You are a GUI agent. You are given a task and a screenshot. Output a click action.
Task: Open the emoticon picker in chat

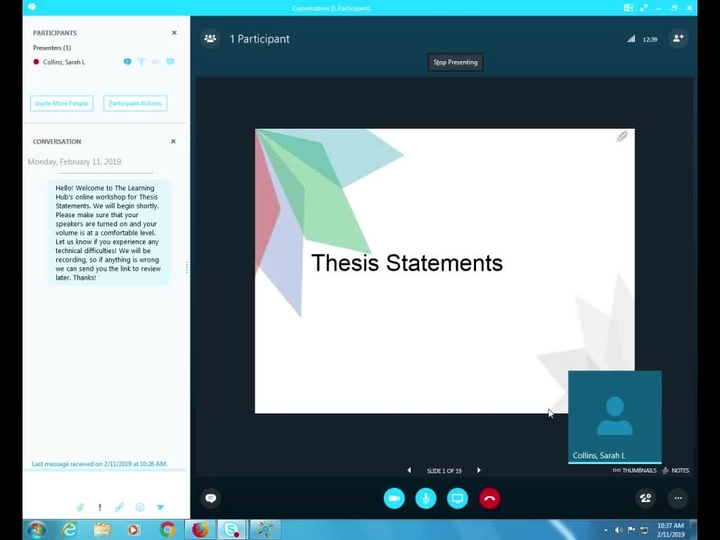[139, 508]
